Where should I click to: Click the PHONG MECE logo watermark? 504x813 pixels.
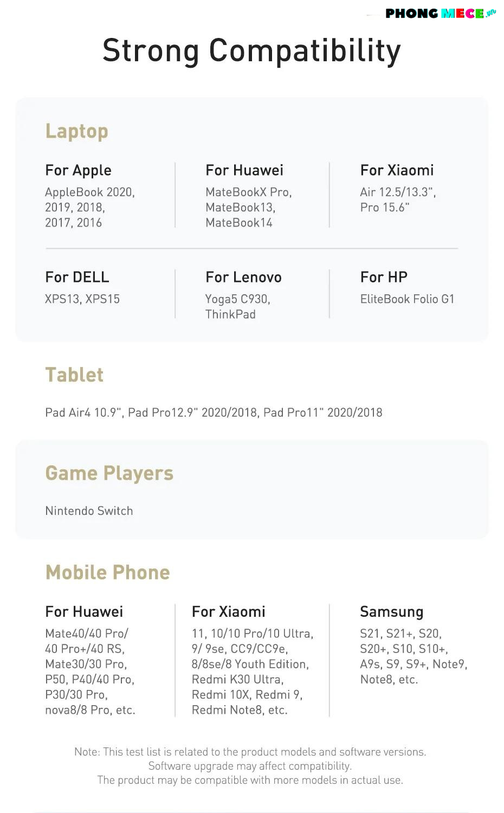point(441,13)
